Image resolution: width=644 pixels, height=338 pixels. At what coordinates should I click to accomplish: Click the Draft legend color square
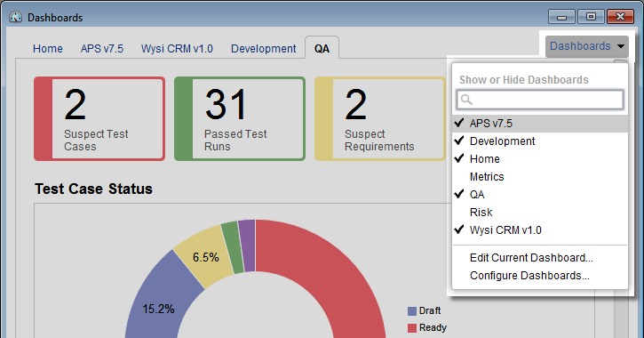click(x=412, y=311)
